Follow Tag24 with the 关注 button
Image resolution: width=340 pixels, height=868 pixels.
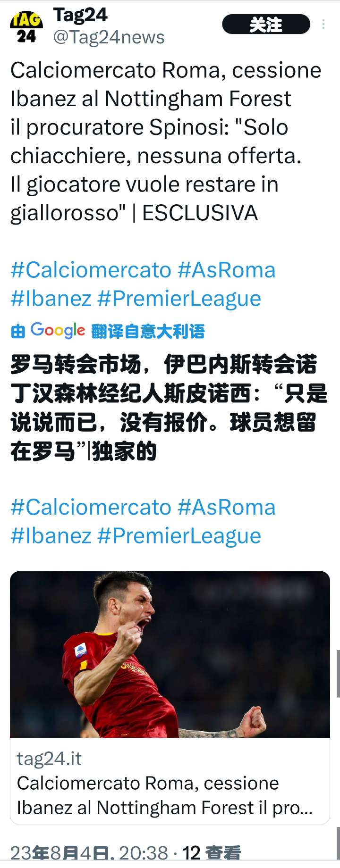point(266,25)
